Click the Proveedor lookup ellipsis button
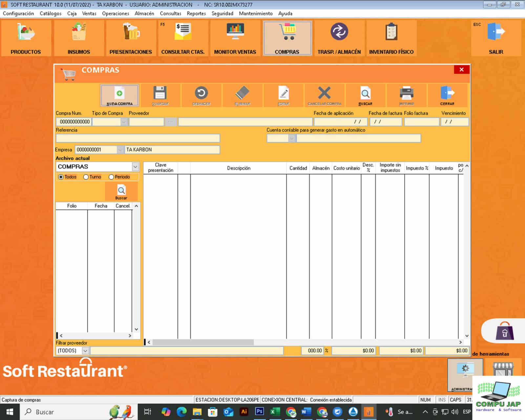This screenshot has height=420, width=525. click(x=170, y=122)
